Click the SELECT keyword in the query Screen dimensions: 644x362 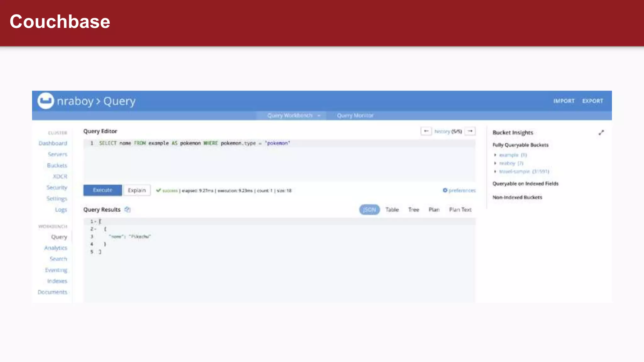click(x=108, y=143)
